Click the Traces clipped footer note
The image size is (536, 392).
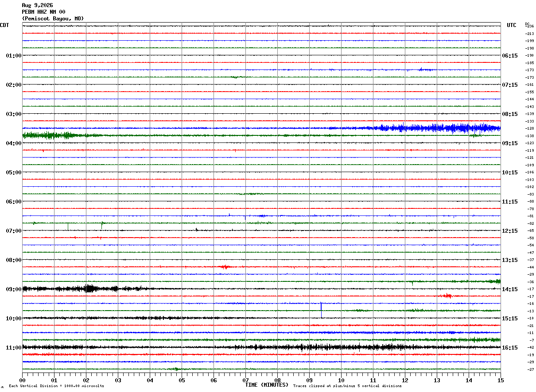(347, 386)
